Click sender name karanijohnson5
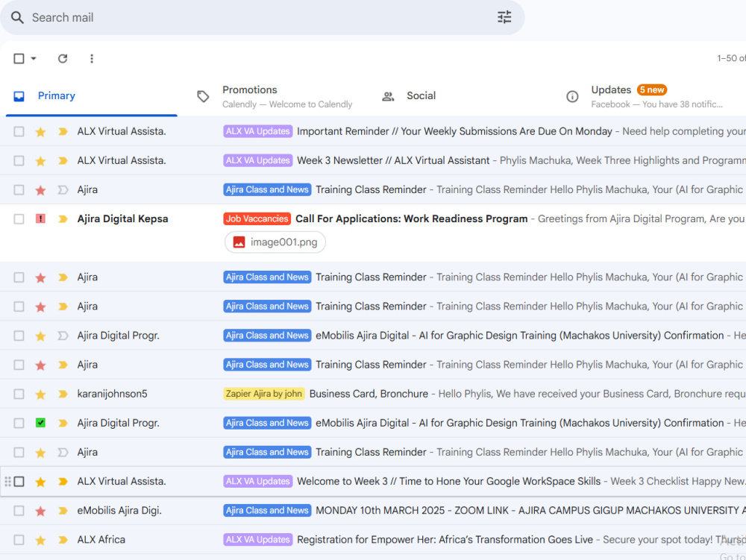This screenshot has height=560, width=746. [113, 394]
